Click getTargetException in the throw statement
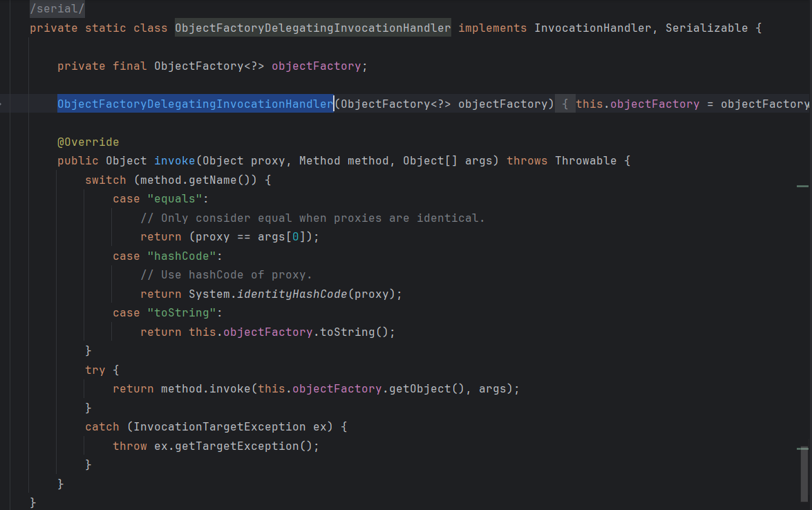 coord(234,446)
